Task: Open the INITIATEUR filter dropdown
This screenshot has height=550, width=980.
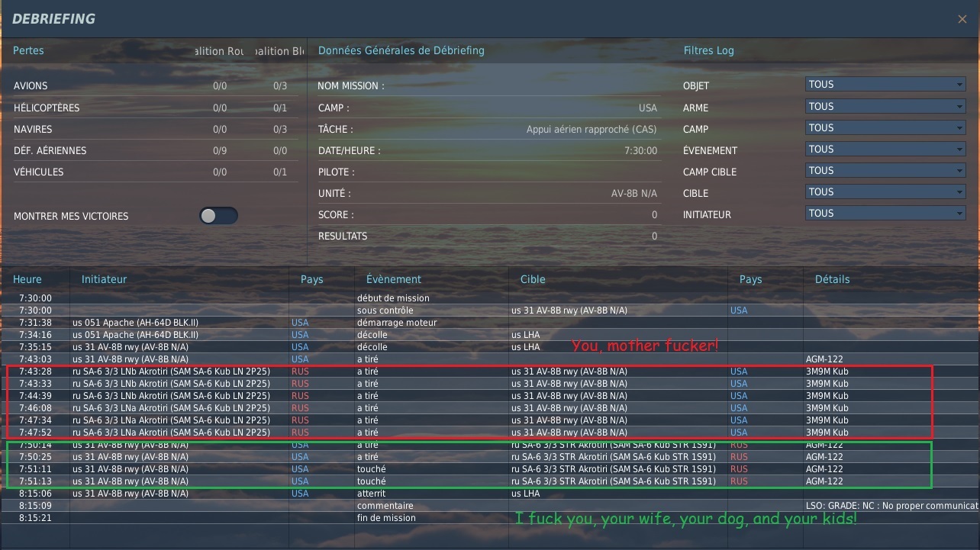Action: 885,214
